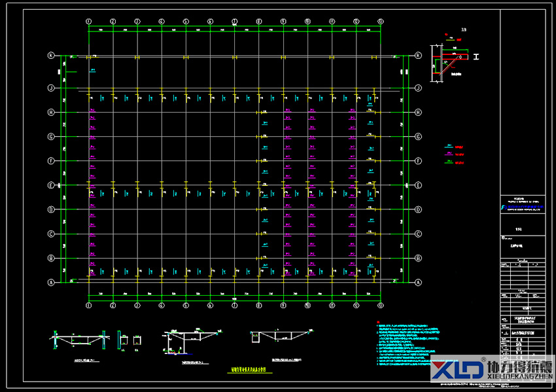556x392 pixels.
Task: Select the cyan notes text block
Action: coord(408,344)
